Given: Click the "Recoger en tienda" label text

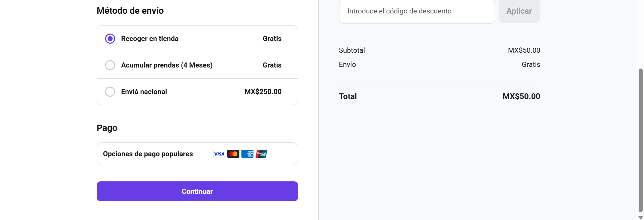Looking at the screenshot, I should click(x=150, y=39).
